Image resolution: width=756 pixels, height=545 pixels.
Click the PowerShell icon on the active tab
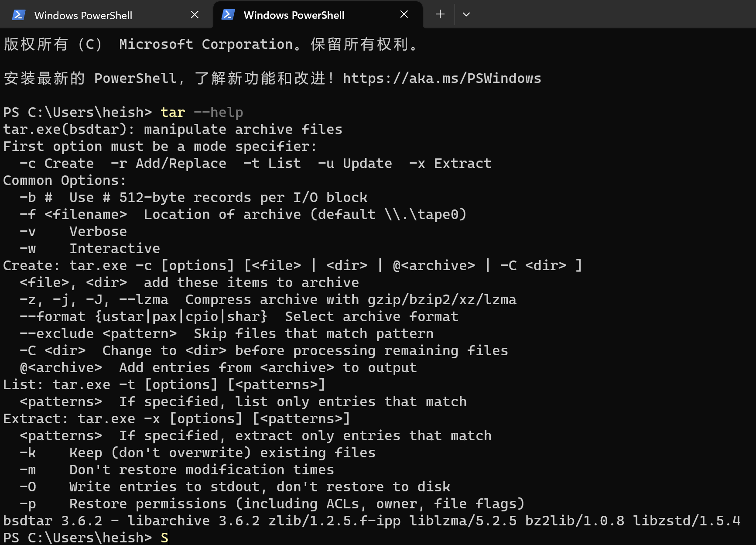point(228,14)
